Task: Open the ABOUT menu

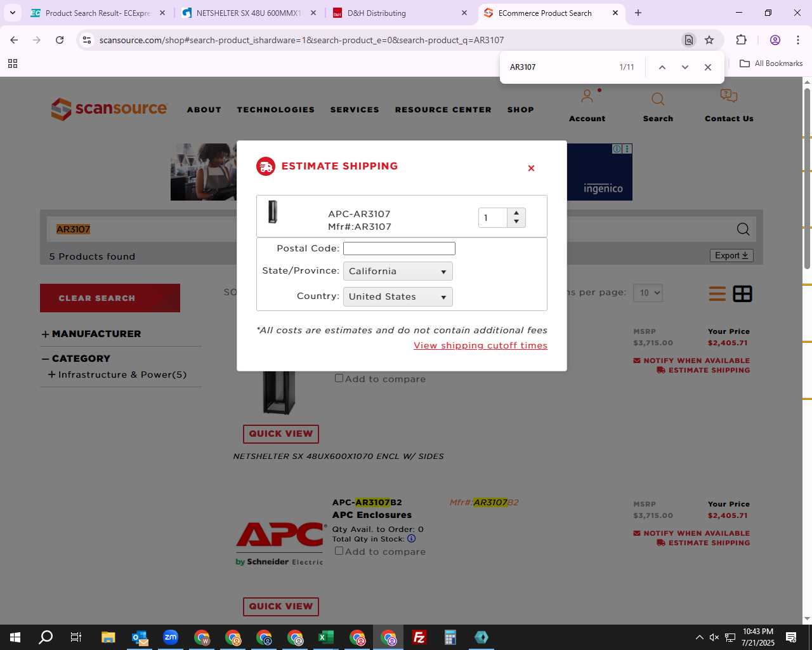Action: point(204,110)
